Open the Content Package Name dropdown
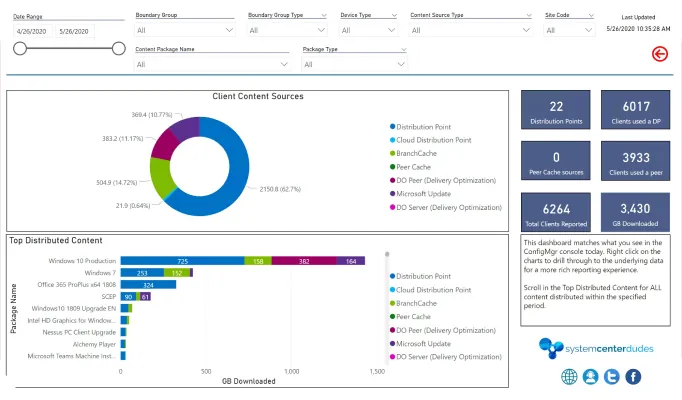This screenshot has height=400, width=682. (212, 64)
